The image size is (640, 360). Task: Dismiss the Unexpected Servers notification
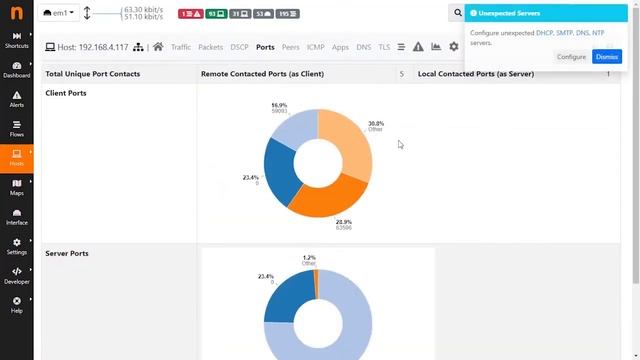[x=607, y=57]
